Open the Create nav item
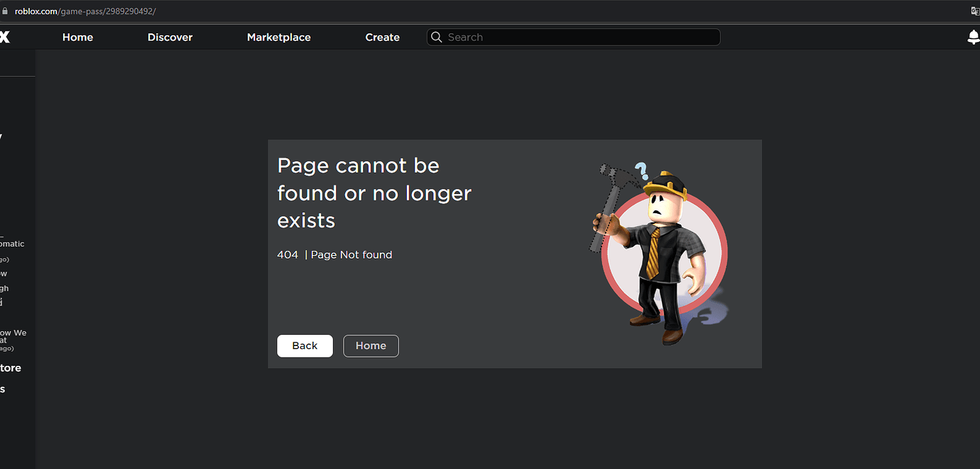This screenshot has width=980, height=469. pyautogui.click(x=382, y=37)
